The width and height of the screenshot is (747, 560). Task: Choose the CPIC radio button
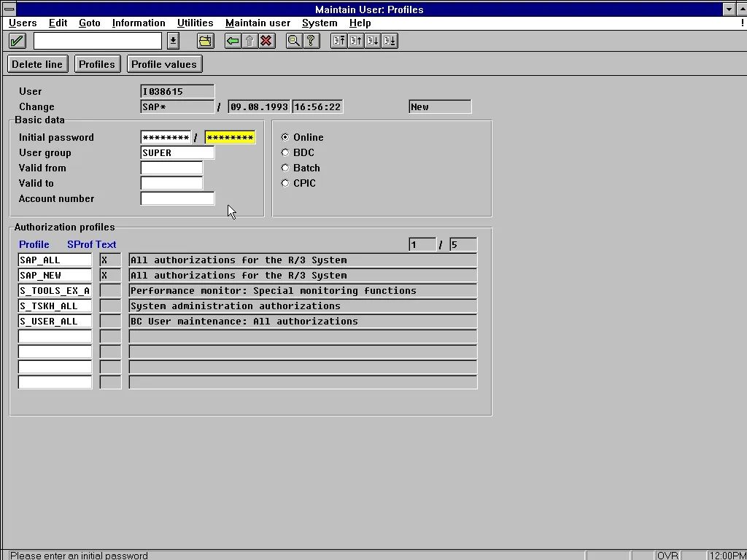[x=285, y=183]
